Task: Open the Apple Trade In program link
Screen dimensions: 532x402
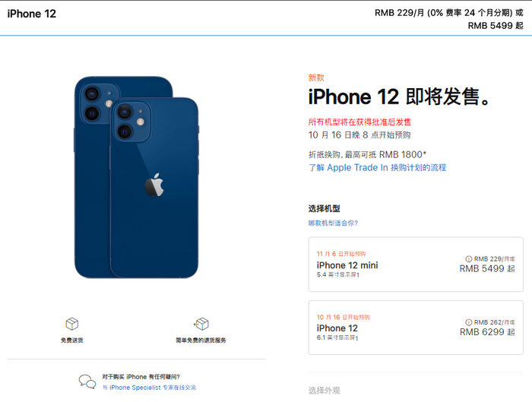Action: [377, 168]
